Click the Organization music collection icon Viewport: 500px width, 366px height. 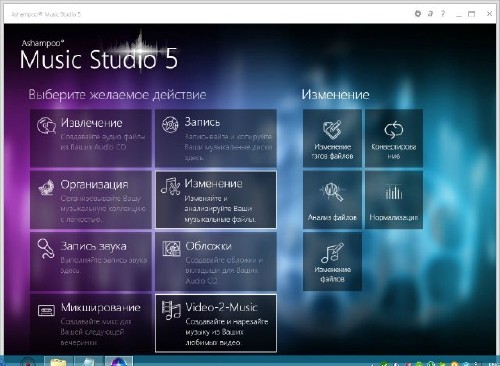tap(46, 187)
